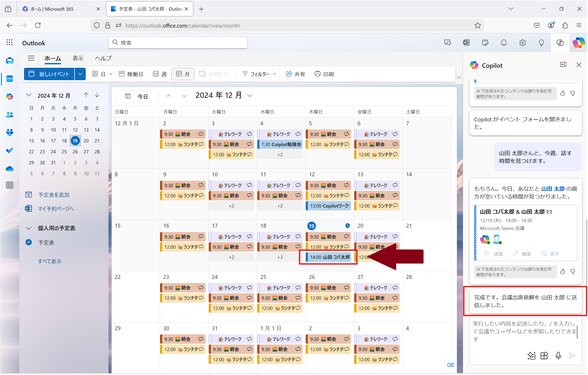Screen dimensions: 588x375
Task: Open Copilot prompt gallery grid icon
Action: [x=544, y=355]
